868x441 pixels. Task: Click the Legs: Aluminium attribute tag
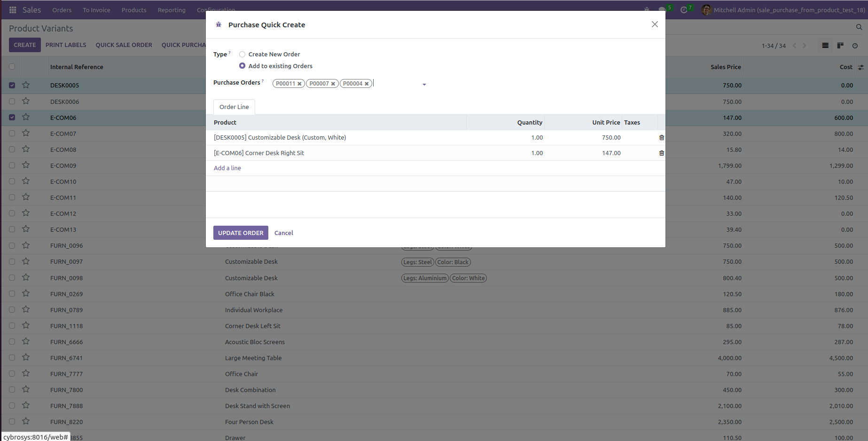(424, 278)
